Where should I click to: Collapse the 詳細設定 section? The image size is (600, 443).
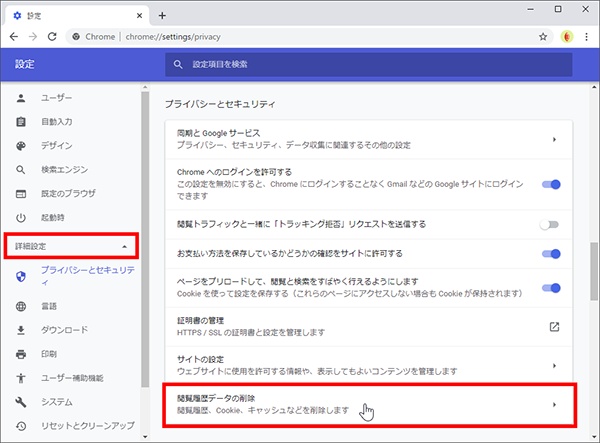[x=71, y=246]
